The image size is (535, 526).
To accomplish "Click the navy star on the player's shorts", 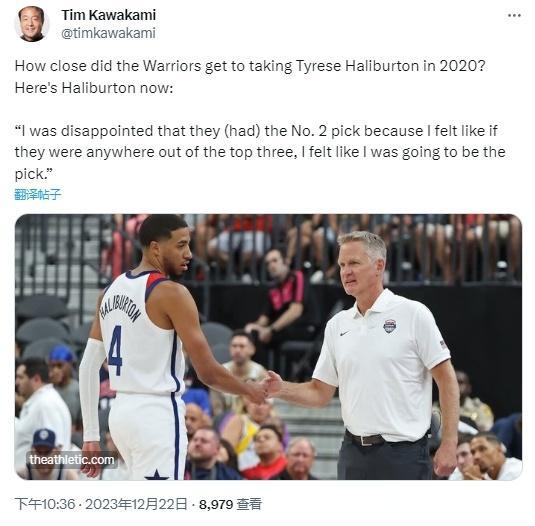I will coord(156,475).
